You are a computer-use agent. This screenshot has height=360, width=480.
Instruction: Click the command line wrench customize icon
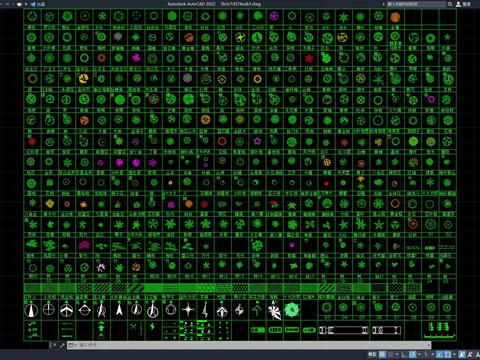(62, 345)
